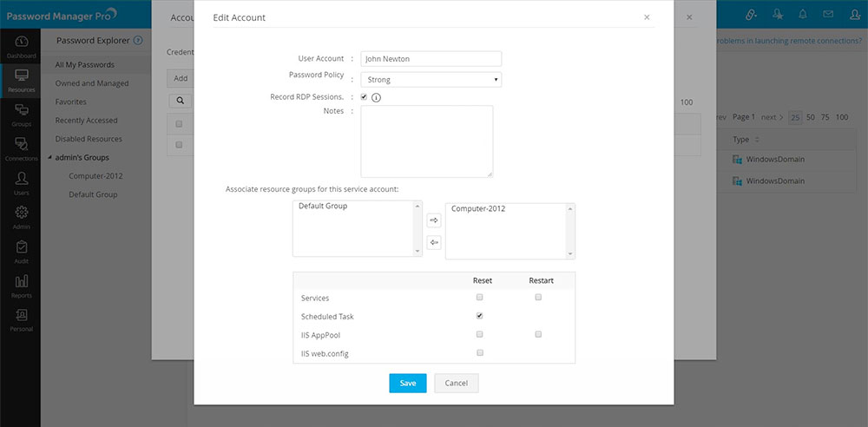Click the User Account text field
The image size is (868, 427).
click(431, 59)
